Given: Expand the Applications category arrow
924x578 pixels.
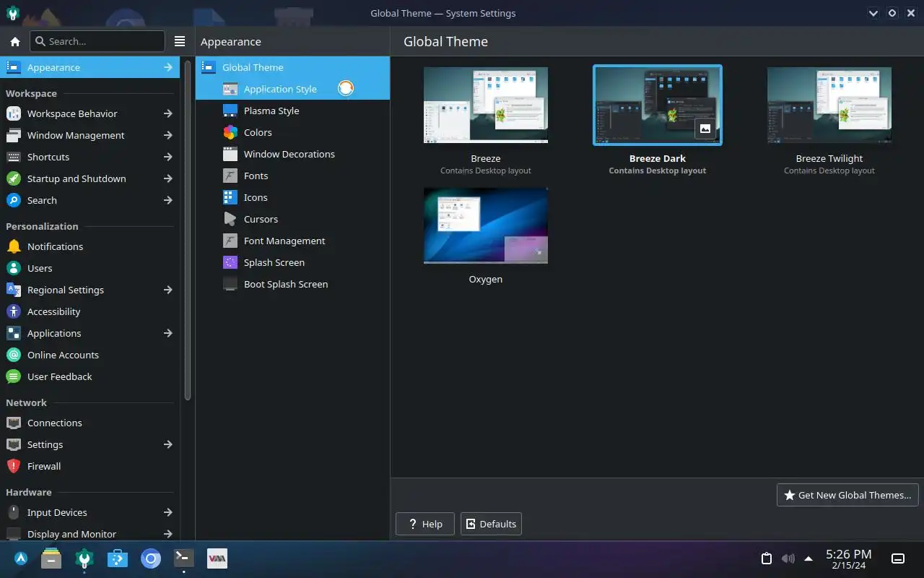Looking at the screenshot, I should click(x=167, y=333).
